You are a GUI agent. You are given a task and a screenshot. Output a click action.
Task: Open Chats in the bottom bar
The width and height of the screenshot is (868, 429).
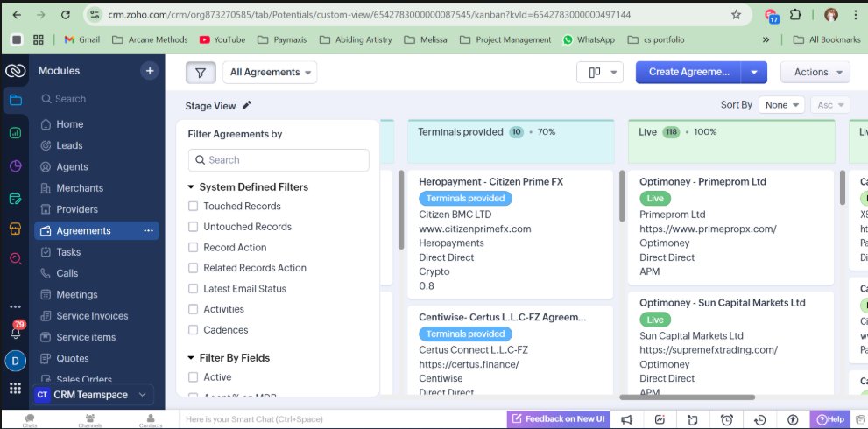[30, 421]
